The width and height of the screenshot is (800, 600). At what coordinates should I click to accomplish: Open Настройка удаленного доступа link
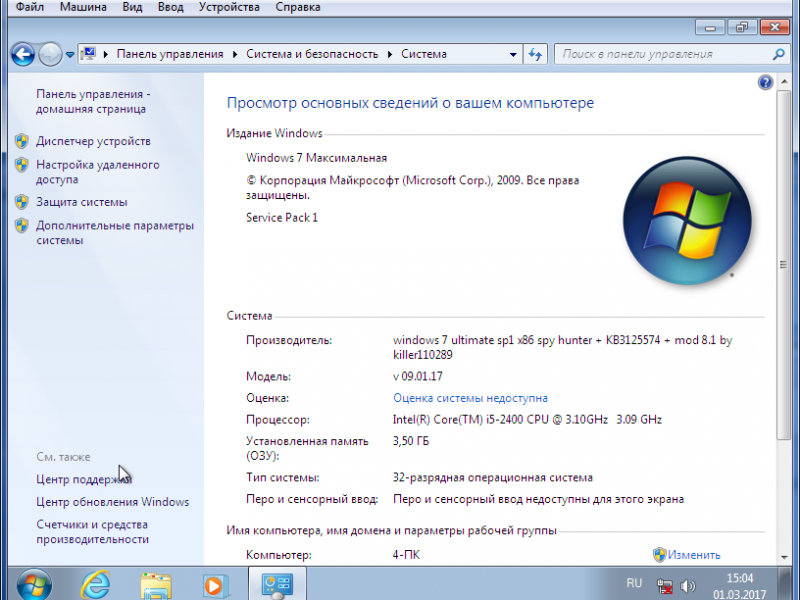pos(97,172)
